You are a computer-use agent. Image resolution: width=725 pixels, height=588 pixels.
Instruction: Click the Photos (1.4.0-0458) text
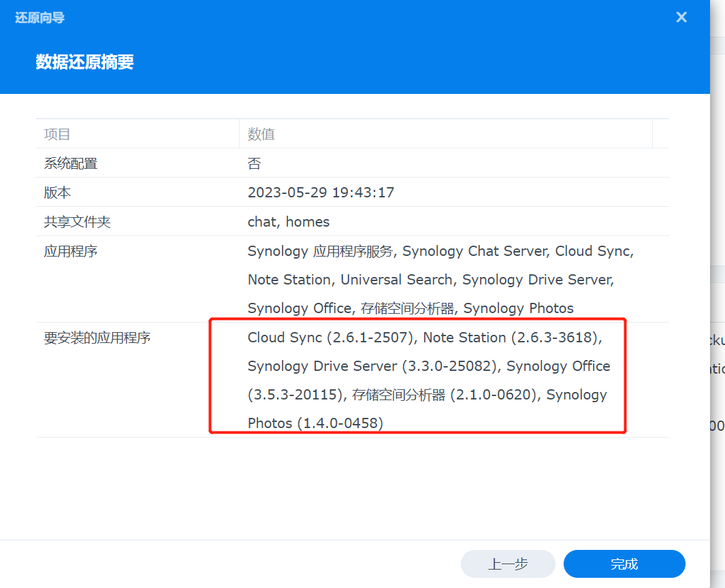[x=315, y=423]
